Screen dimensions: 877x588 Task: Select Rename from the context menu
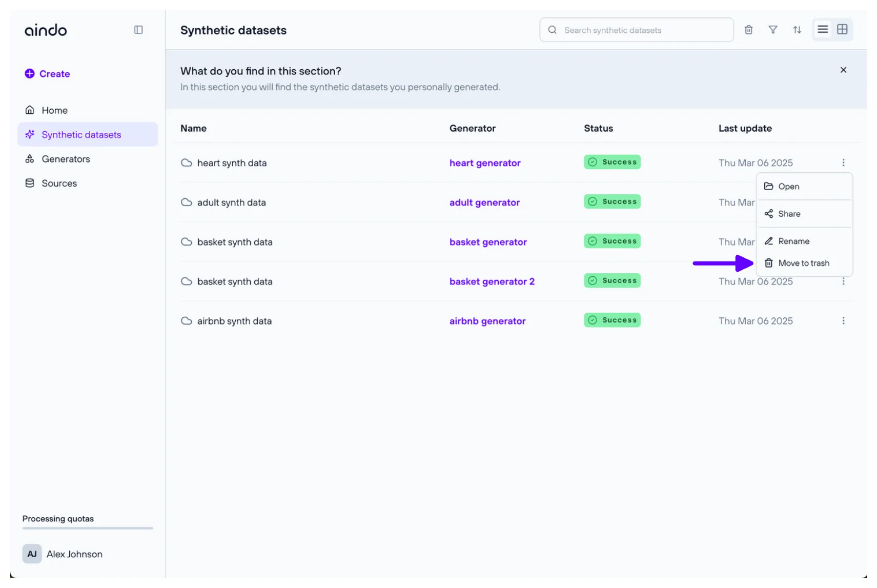pos(793,241)
